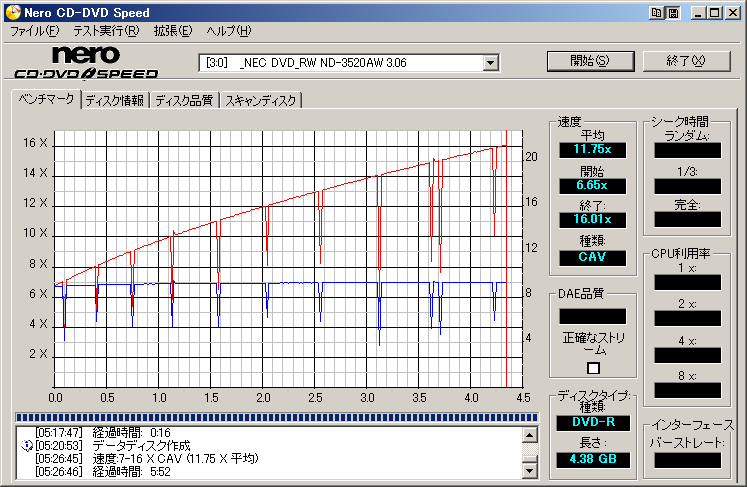
Task: Click the copy-to-clipboard icon in title bar
Action: [656, 13]
